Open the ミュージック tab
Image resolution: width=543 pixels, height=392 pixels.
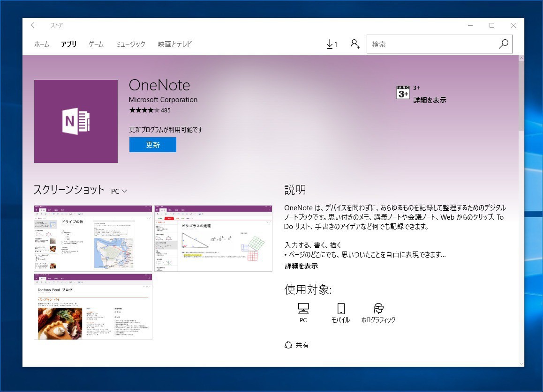(x=130, y=44)
